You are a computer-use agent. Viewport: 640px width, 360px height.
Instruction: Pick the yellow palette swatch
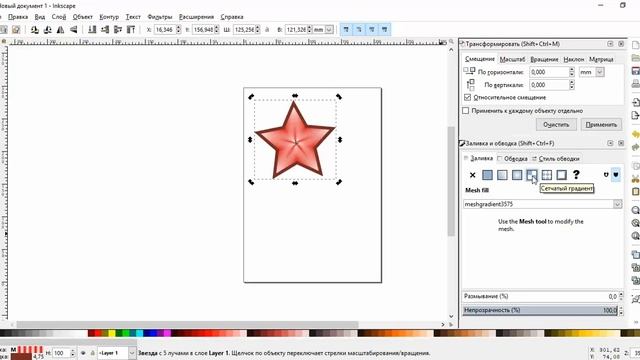(111, 333)
